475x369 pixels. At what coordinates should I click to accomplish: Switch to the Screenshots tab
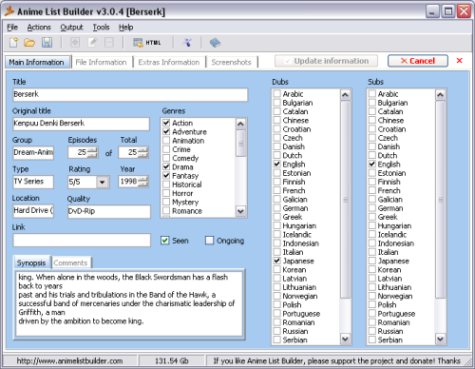click(x=231, y=62)
